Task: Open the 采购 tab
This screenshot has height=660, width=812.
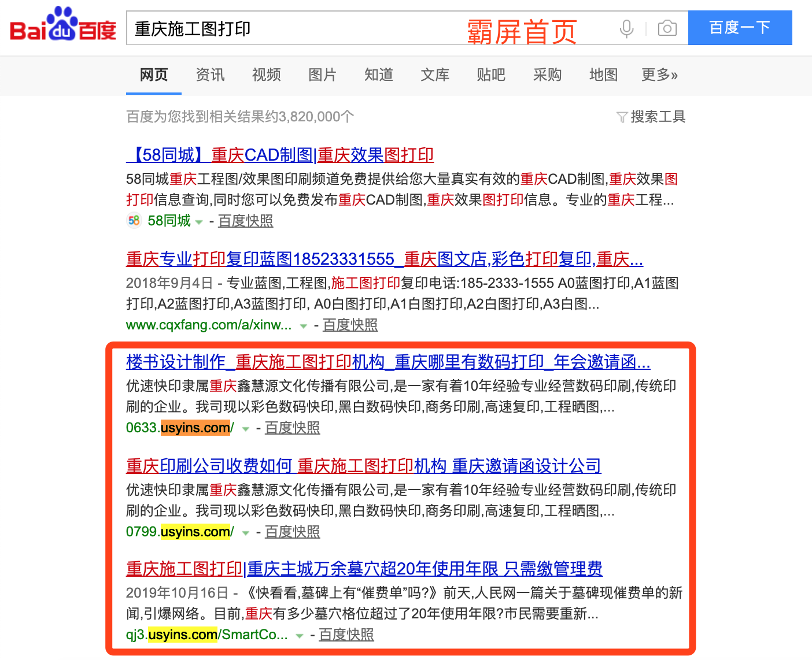Action: coord(547,75)
